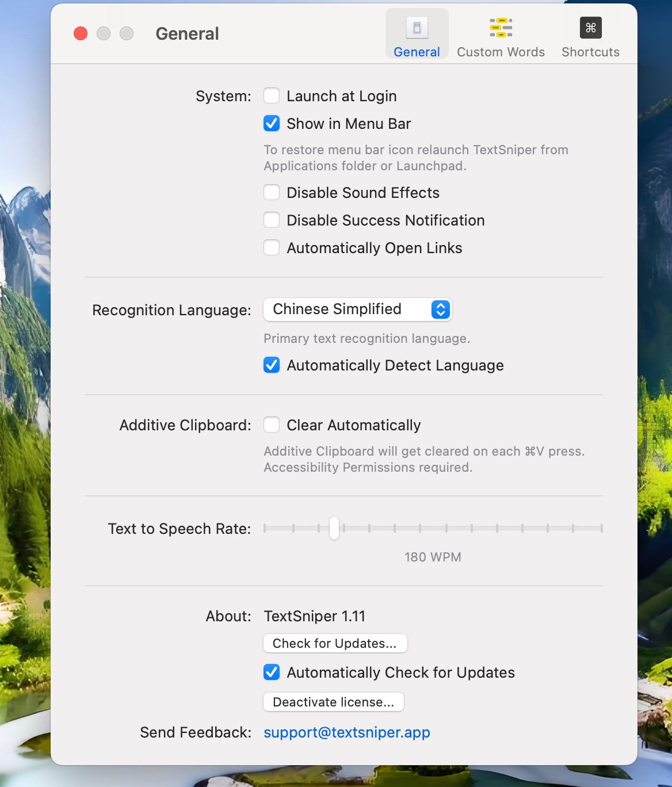Click Check for Updates button
Screen dimensions: 672x787
[335, 643]
